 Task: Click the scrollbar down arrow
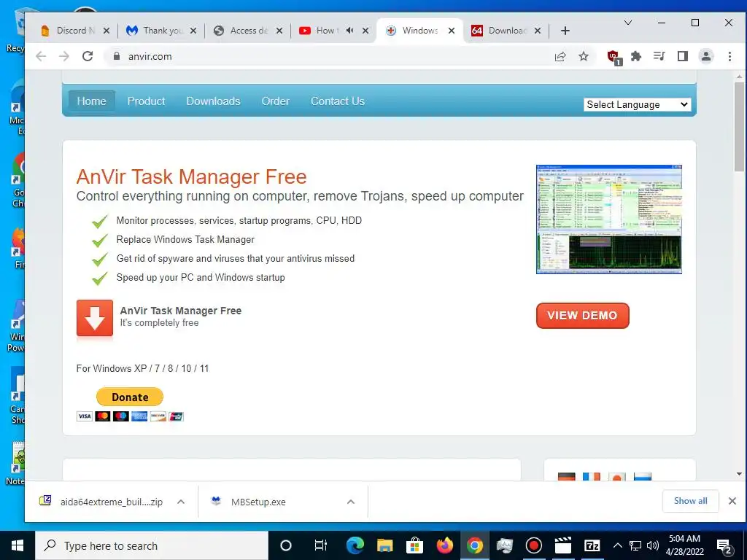[x=739, y=474]
